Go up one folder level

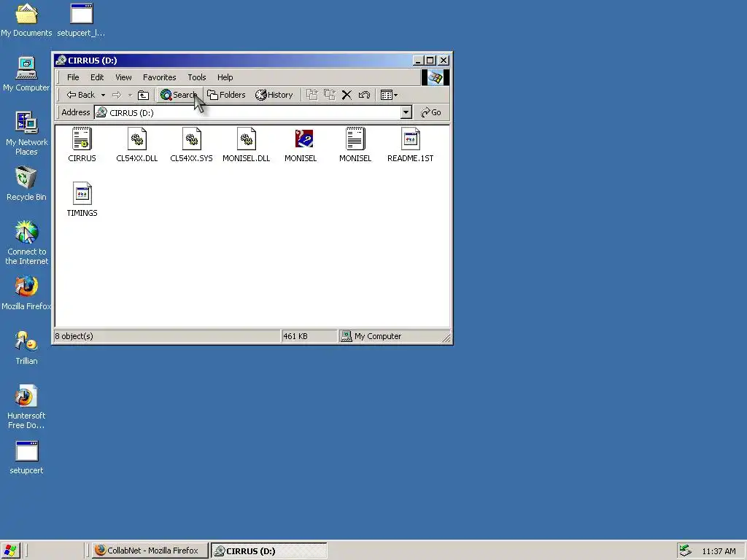(144, 95)
